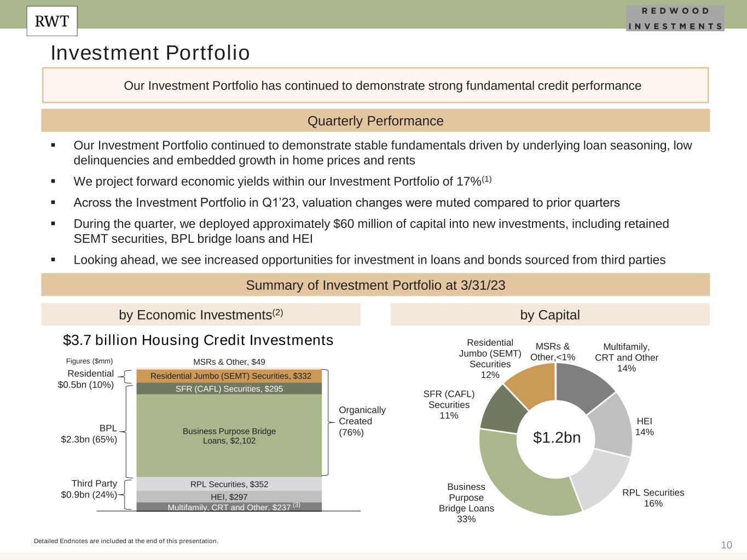
Task: Click the Business Purpose Bridge Loans bar segment
Action: tap(229, 435)
